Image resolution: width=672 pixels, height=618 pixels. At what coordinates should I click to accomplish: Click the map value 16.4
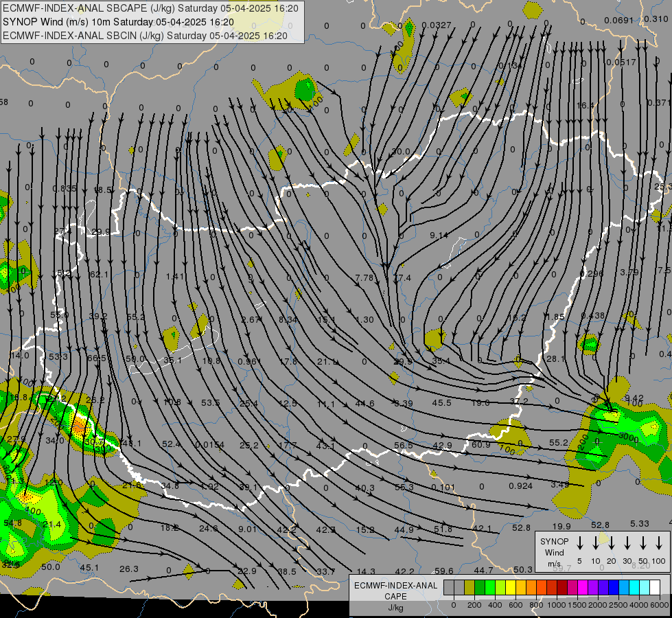click(586, 106)
